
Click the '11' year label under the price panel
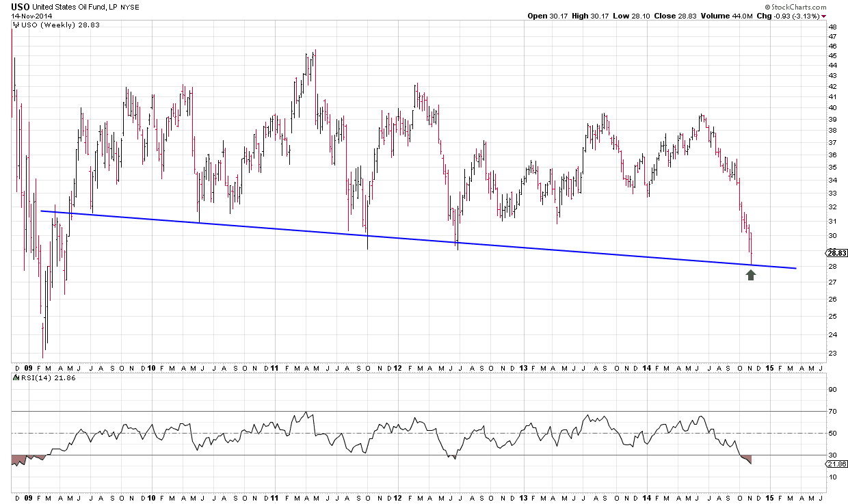tap(274, 367)
